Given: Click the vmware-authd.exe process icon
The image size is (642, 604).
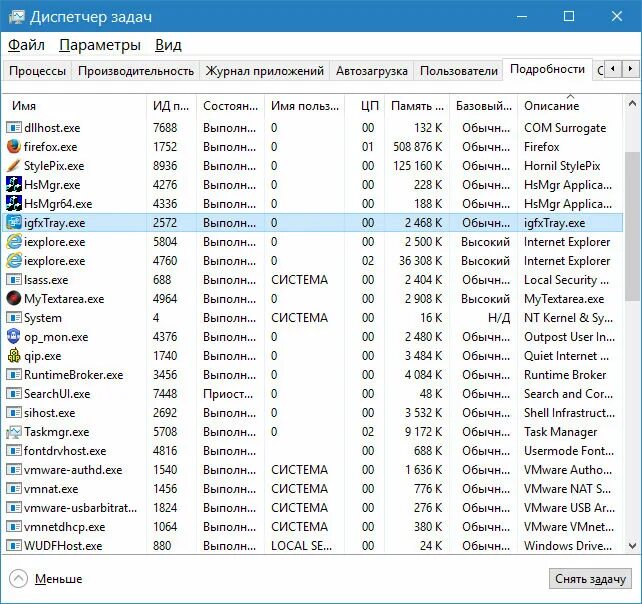Looking at the screenshot, I should [x=14, y=470].
